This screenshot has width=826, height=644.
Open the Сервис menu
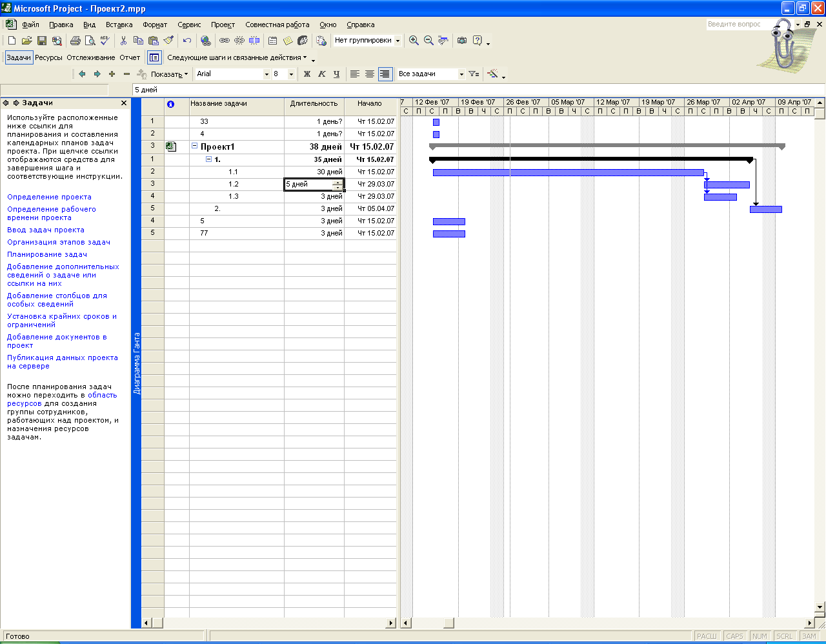click(x=189, y=25)
